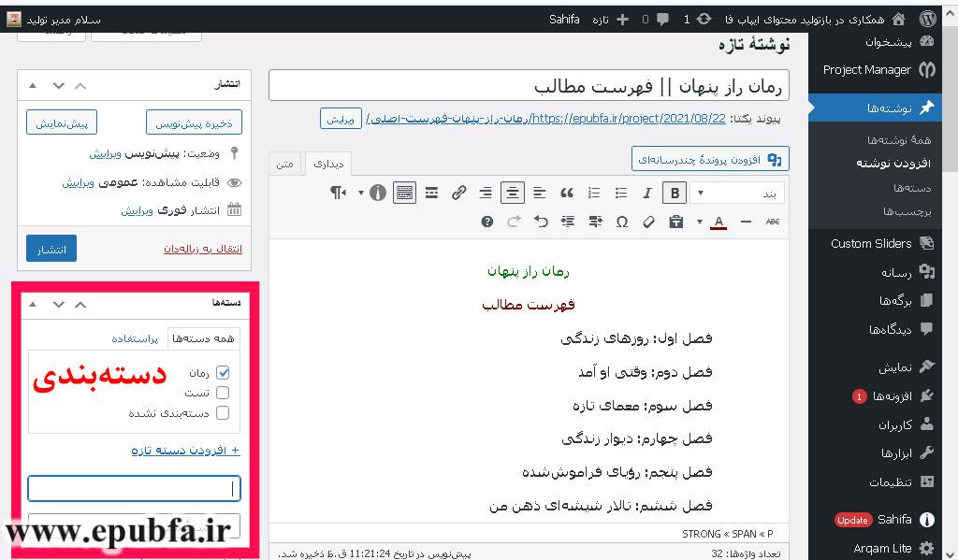Switch to the متن editor tab
Screen dimensions: 958x560
(285, 162)
